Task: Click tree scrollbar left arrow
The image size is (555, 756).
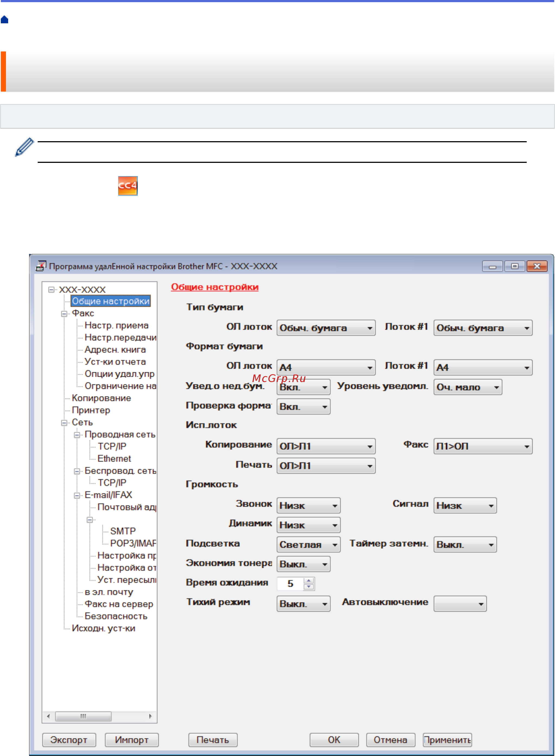Action: [48, 716]
